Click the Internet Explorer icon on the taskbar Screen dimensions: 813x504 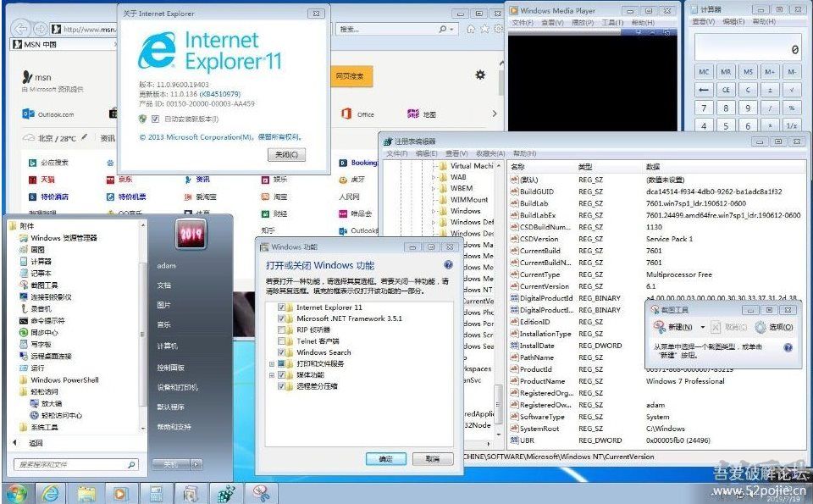(x=48, y=493)
